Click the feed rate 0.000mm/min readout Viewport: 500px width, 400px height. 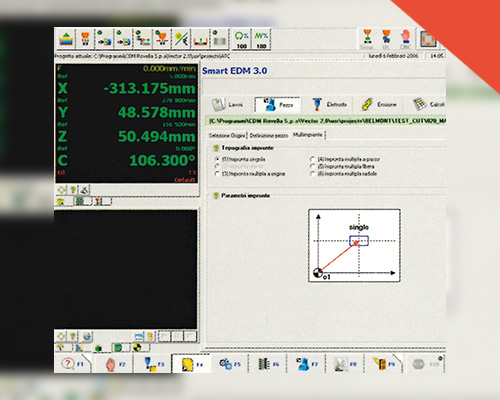tap(169, 69)
